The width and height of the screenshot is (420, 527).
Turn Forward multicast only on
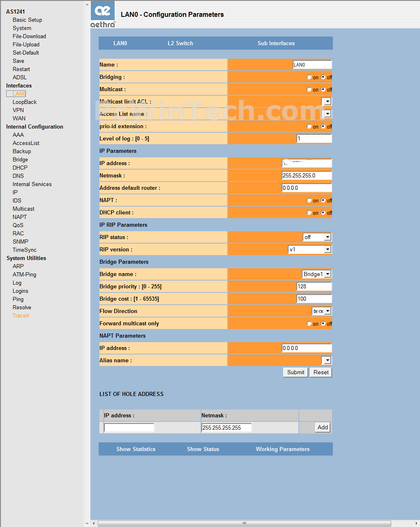[x=309, y=323]
